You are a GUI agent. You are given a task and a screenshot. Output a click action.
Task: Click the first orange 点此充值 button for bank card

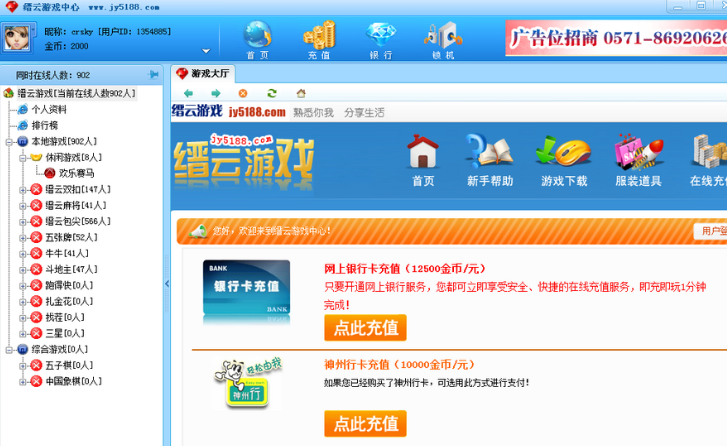click(365, 328)
